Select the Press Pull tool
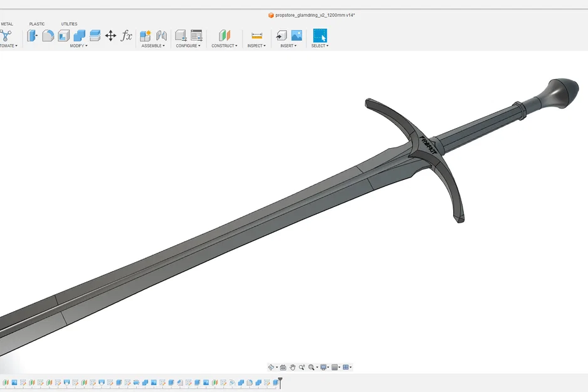 (x=31, y=36)
